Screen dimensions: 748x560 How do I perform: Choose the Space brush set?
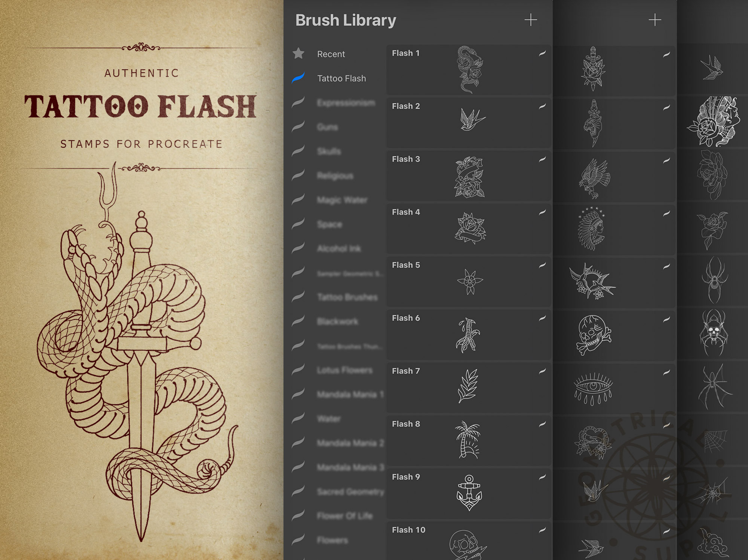329,224
